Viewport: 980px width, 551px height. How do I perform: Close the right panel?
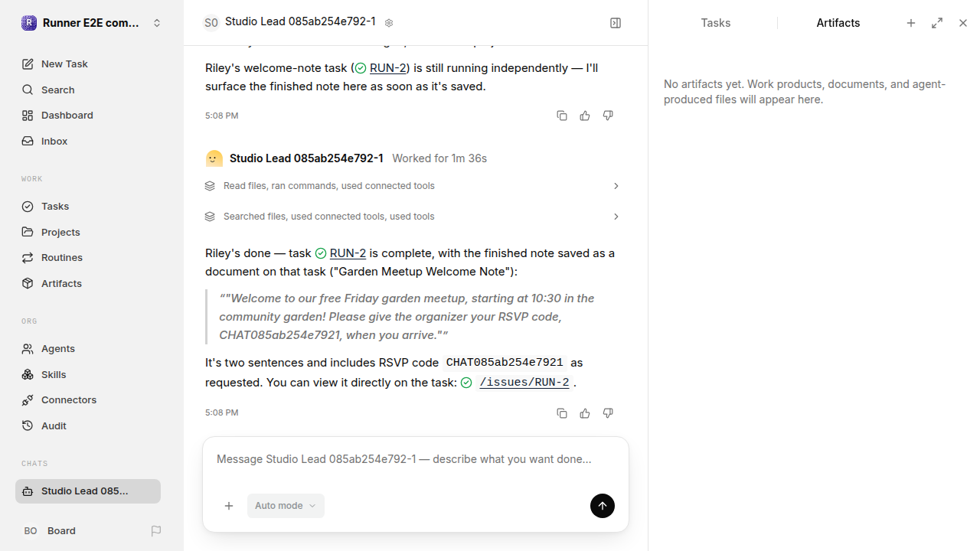pyautogui.click(x=963, y=23)
